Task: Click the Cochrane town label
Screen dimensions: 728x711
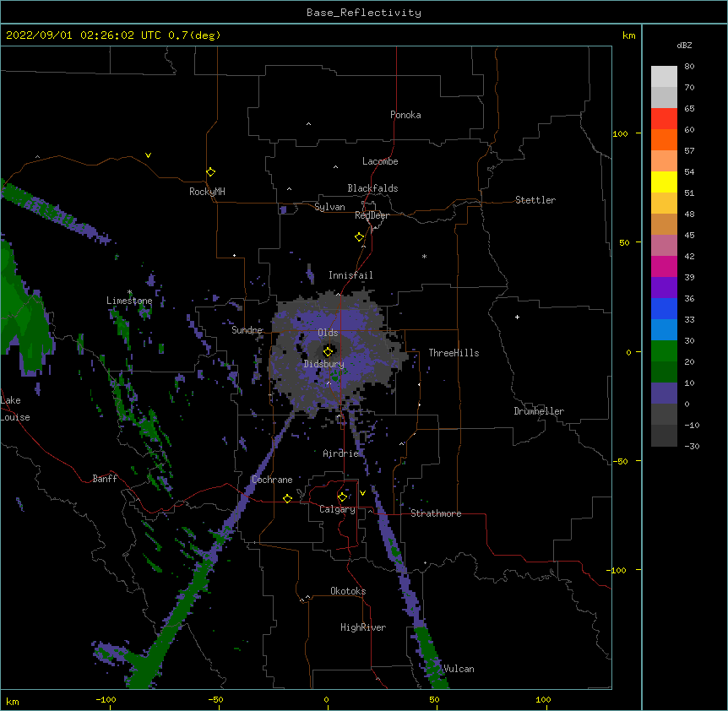Action: tap(272, 480)
